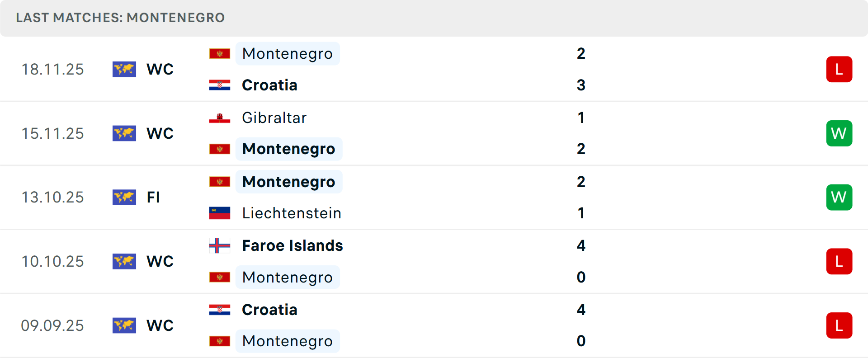
Task: Toggle the red L badge for the Croatia away loss
Action: [x=839, y=69]
